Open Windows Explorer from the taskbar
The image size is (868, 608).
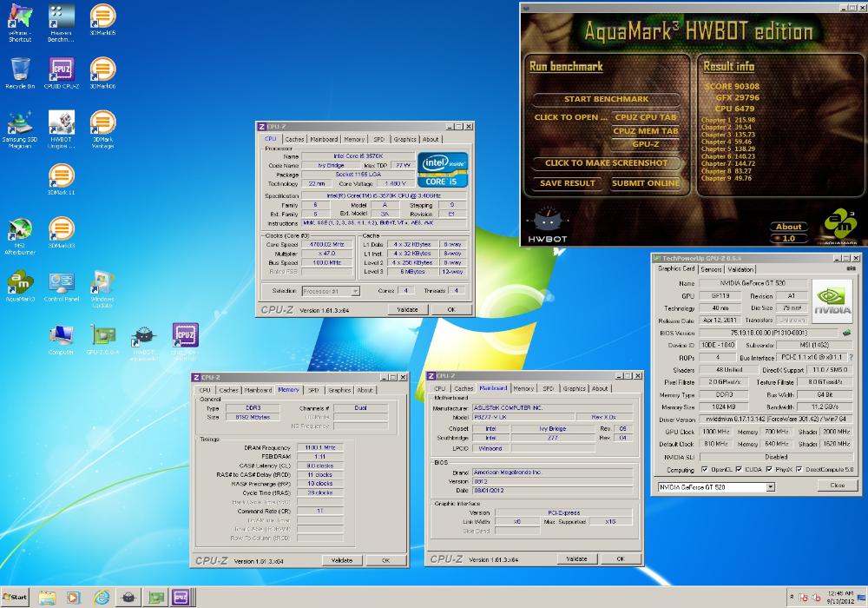47,598
